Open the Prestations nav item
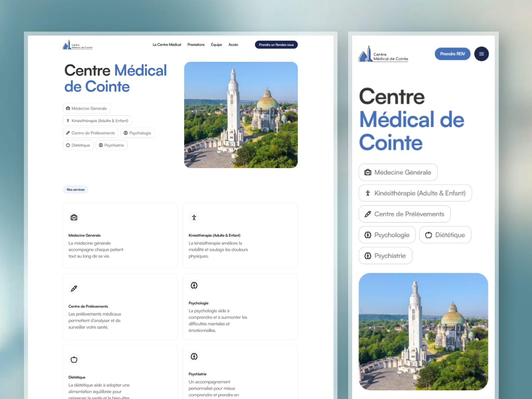Viewport: 532px width, 399px height. tap(196, 45)
